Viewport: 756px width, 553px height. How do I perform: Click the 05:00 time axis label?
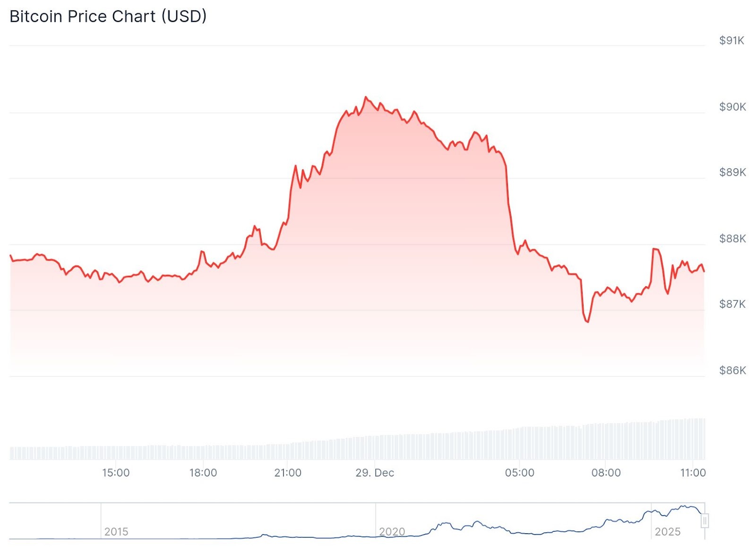tap(520, 473)
